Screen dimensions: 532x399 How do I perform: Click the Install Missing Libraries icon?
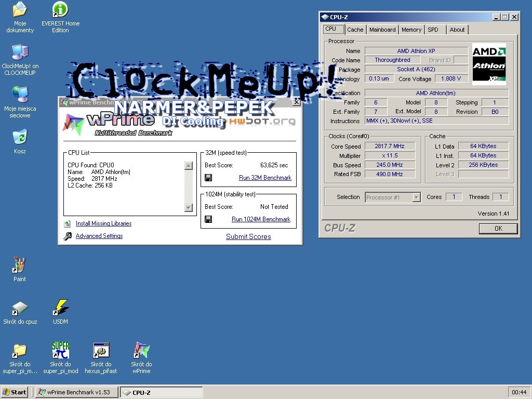pyautogui.click(x=68, y=223)
